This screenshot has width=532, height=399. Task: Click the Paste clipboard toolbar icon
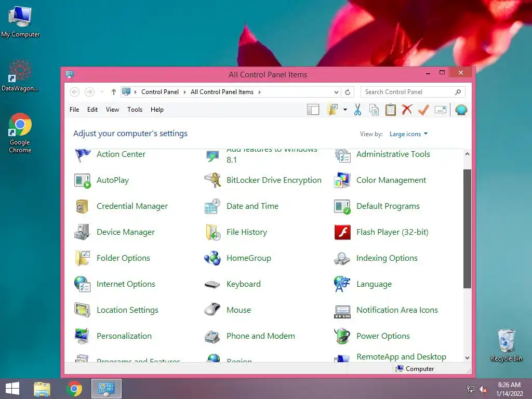point(391,110)
